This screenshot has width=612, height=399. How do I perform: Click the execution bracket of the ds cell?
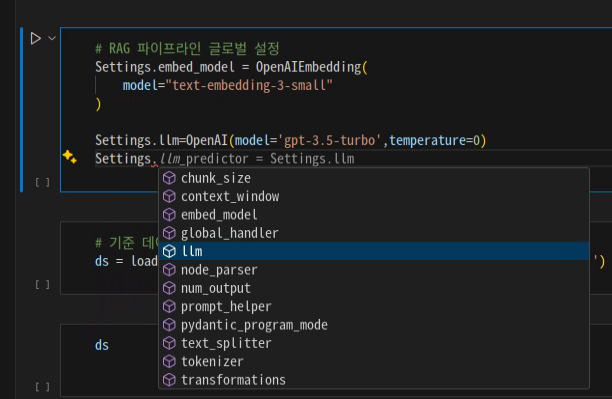pyautogui.click(x=43, y=387)
